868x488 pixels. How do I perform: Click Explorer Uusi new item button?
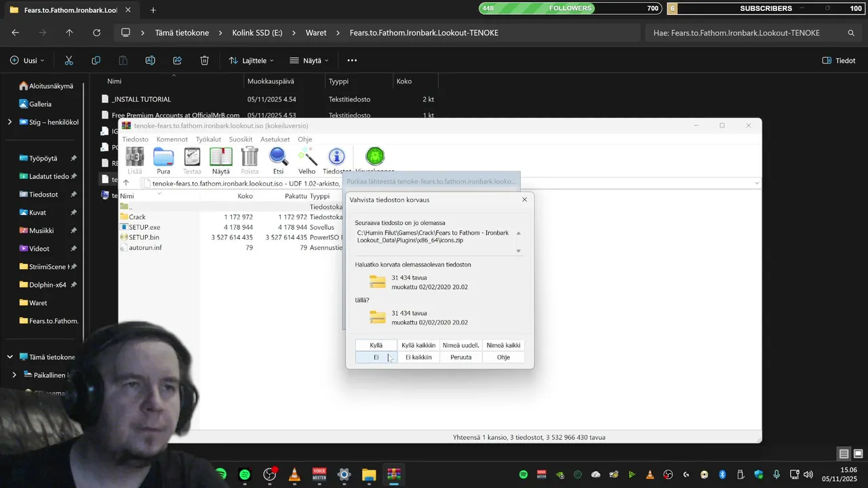tap(27, 60)
